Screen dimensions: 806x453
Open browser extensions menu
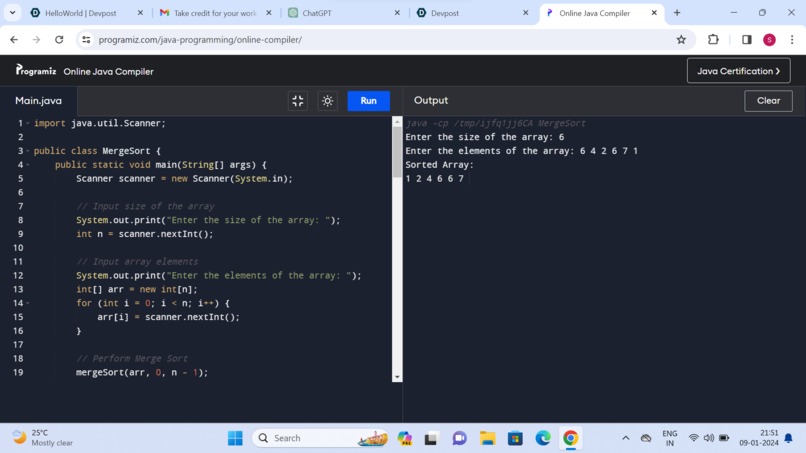713,40
